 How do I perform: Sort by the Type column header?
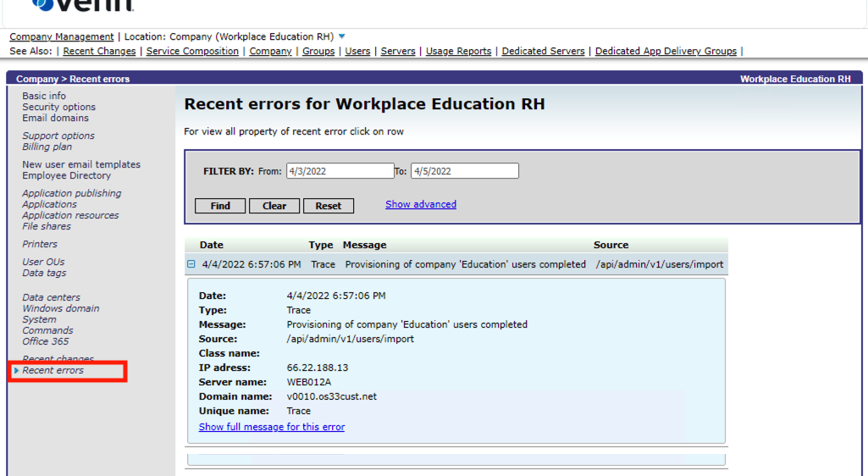[x=321, y=245]
